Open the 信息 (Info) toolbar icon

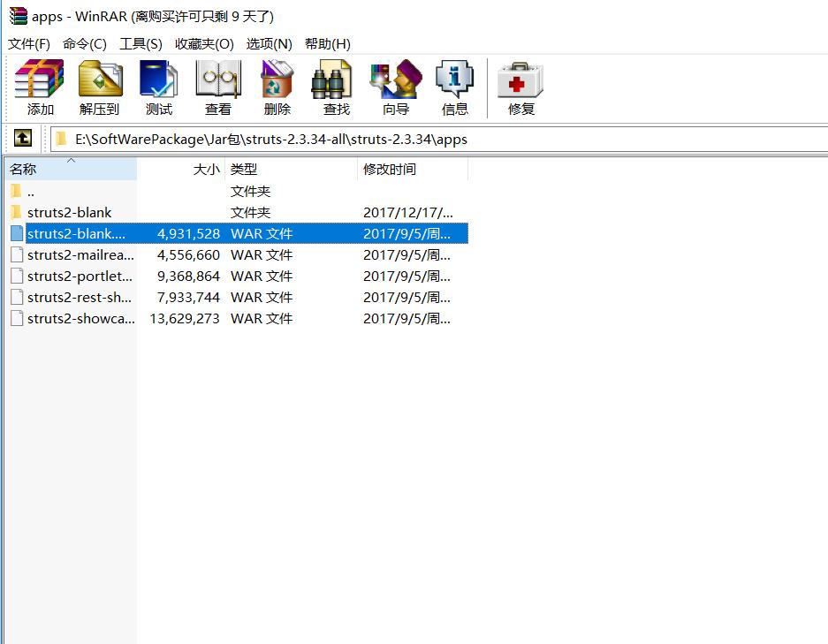455,79
